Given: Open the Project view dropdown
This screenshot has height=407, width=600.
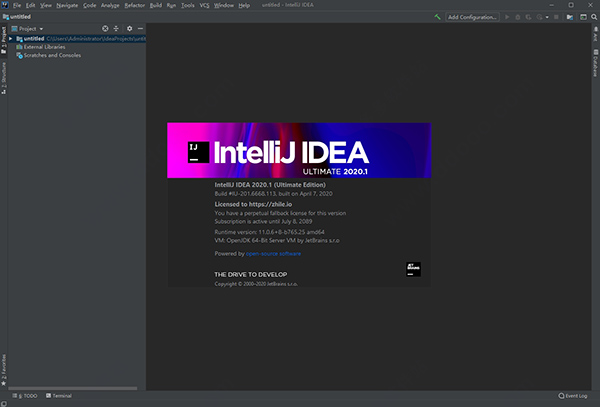Looking at the screenshot, I should point(27,29).
